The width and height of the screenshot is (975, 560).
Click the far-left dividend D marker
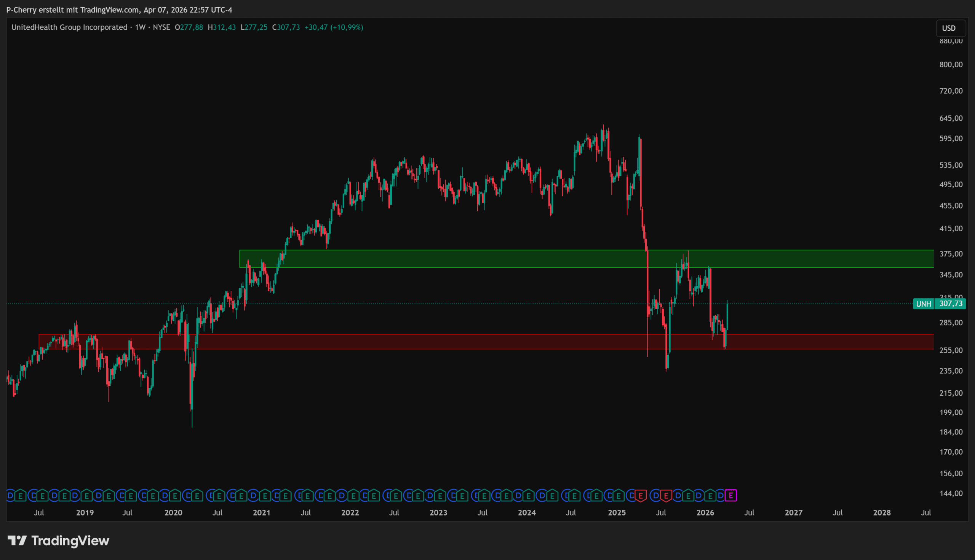coord(10,495)
